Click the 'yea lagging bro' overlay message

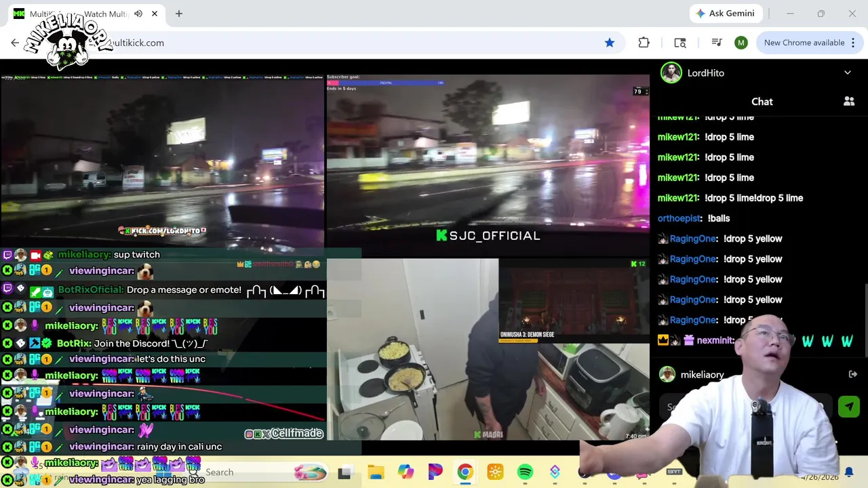click(171, 479)
